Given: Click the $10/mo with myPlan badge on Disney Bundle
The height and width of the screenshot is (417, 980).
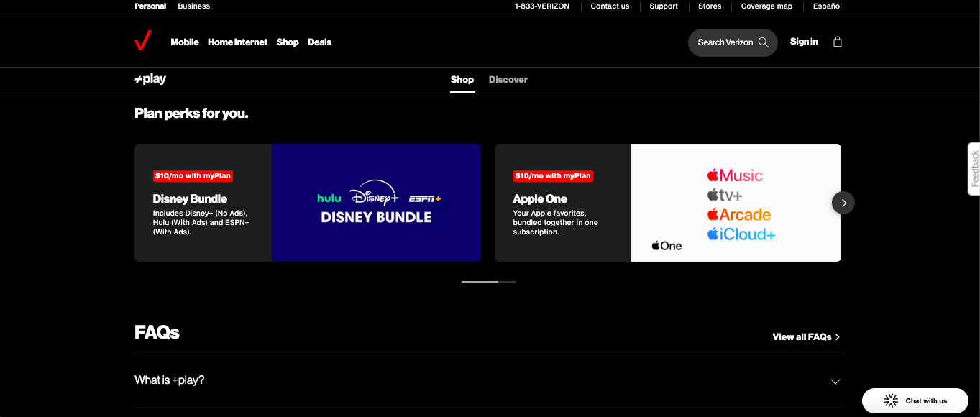Looking at the screenshot, I should click(x=193, y=175).
